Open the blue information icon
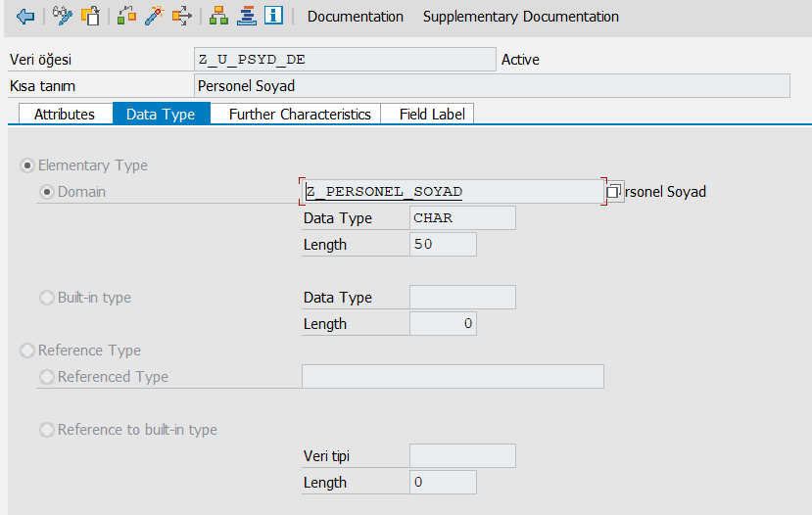This screenshot has width=812, height=515. coord(273,17)
